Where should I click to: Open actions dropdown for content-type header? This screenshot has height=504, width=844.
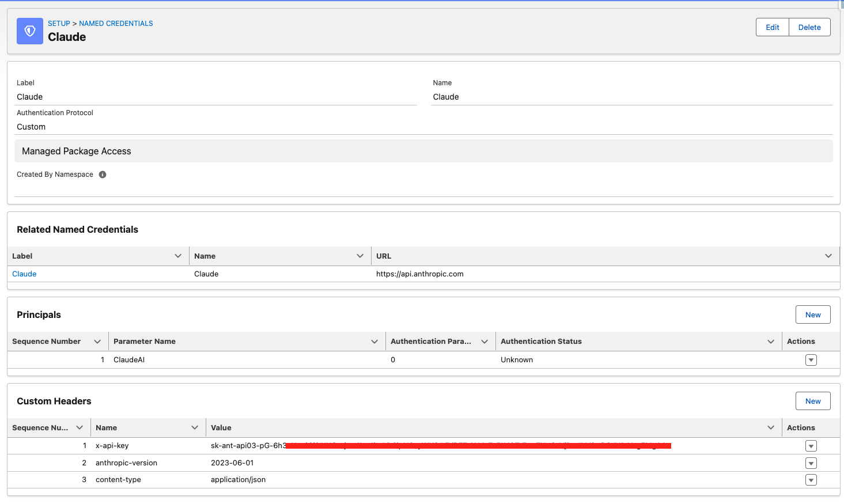(x=811, y=480)
